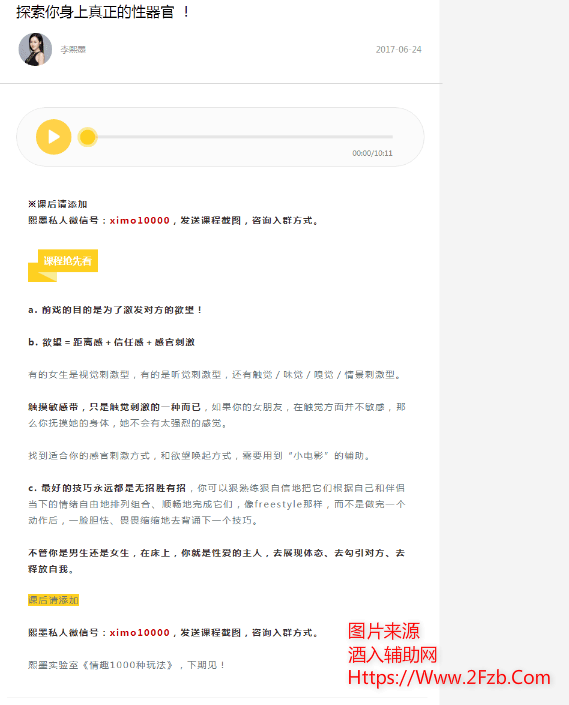Screen dimensions: 569x705
Task: Click the yellow 课程抢先看 ribbon banner
Action: (x=63, y=265)
